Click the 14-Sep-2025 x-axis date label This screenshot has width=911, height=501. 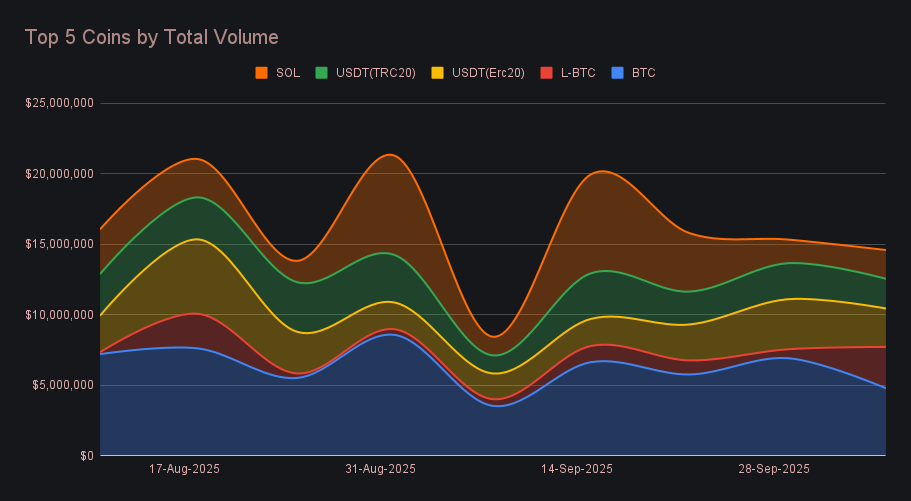tap(576, 468)
